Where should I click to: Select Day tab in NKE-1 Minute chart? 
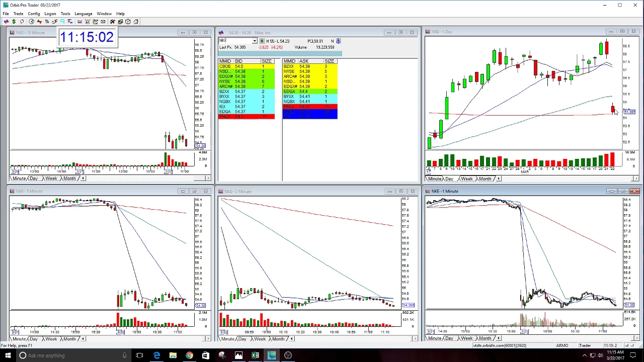[449, 338]
